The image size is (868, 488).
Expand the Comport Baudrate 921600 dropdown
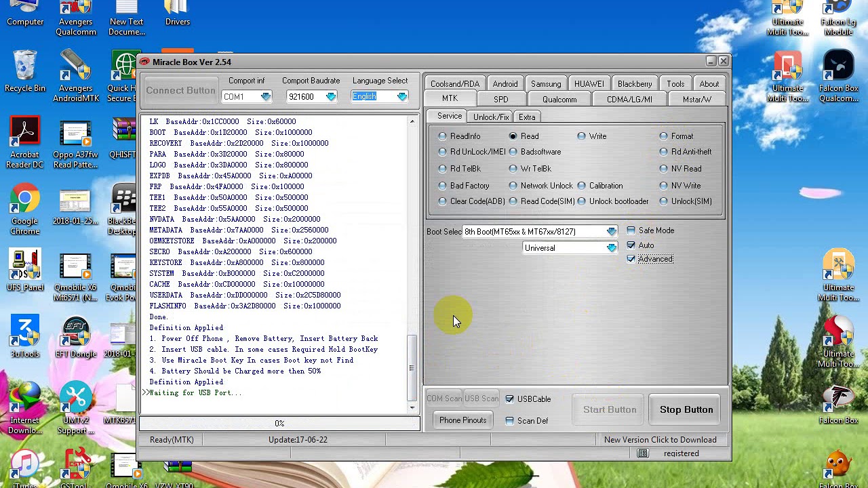coord(331,97)
